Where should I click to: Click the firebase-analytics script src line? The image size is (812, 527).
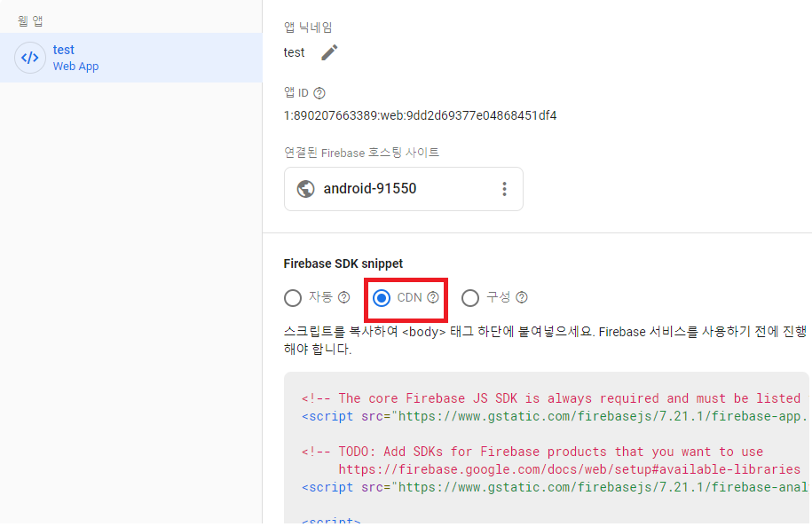click(554, 487)
